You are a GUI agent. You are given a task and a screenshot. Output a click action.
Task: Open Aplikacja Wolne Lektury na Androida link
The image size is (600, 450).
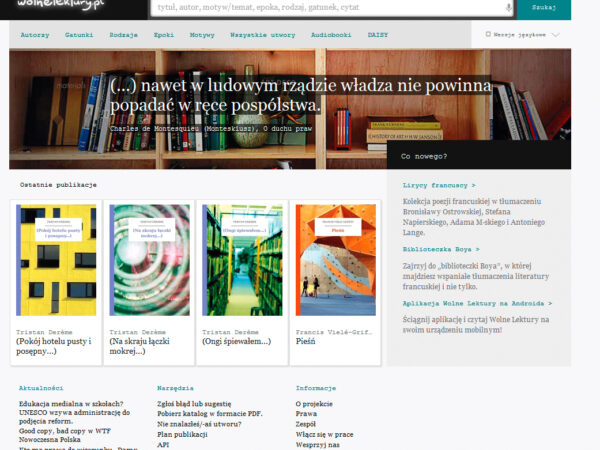point(477,302)
